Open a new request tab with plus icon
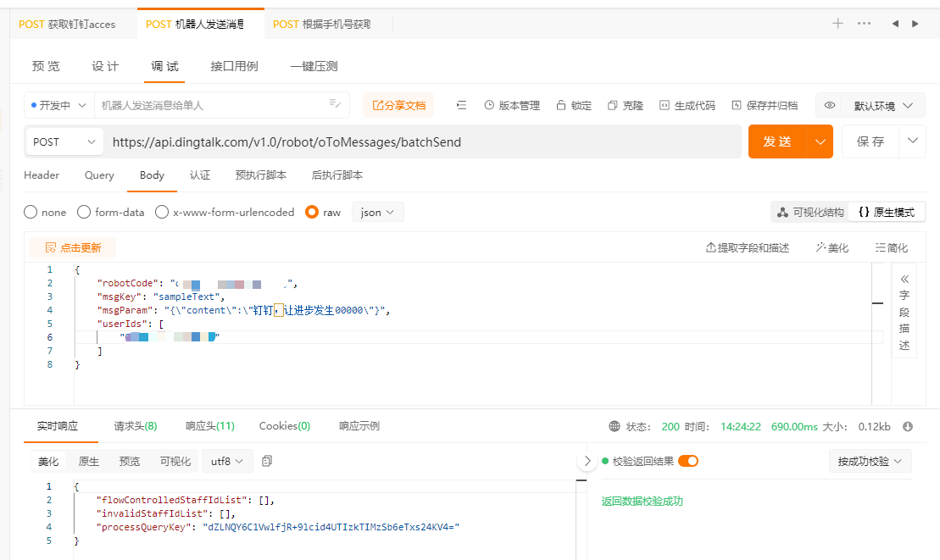The width and height of the screenshot is (940, 560). [x=837, y=24]
